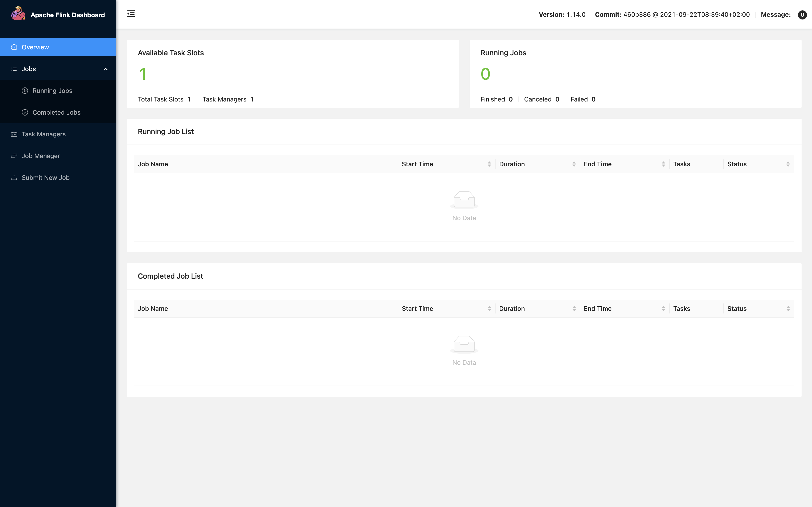The height and width of the screenshot is (507, 812).
Task: Select the Running Jobs play icon
Action: pyautogui.click(x=25, y=91)
